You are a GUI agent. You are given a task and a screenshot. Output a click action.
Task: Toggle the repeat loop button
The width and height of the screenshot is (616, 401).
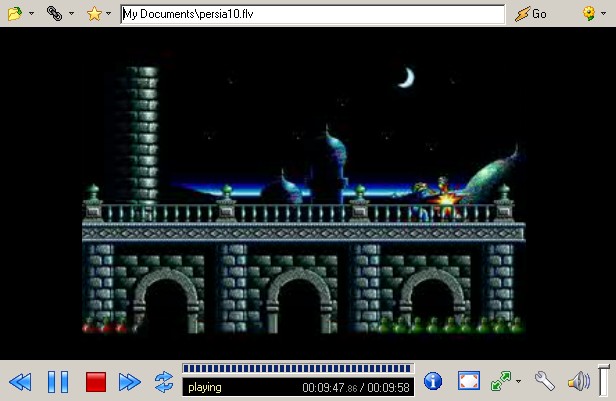[164, 382]
